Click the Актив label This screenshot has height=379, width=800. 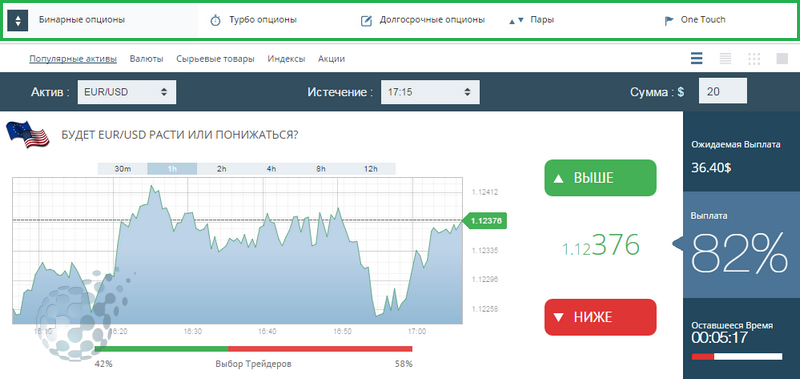(x=50, y=92)
